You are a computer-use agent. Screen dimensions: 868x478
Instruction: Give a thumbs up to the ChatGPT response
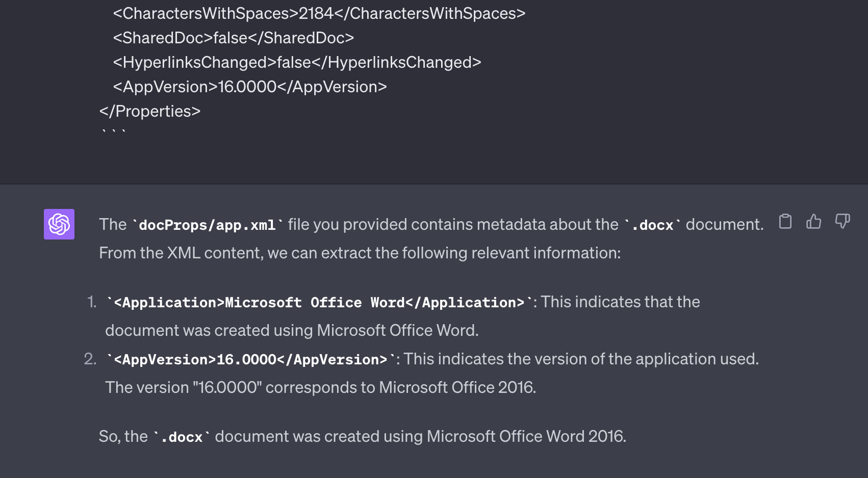pos(814,222)
